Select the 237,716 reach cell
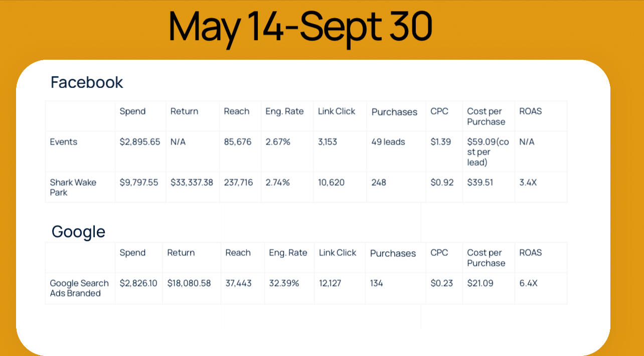Screen dimensions: 644x356 click(239, 183)
